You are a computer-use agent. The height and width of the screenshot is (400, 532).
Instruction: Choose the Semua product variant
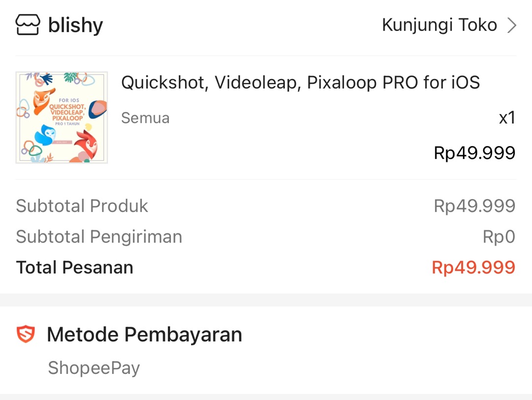(145, 118)
